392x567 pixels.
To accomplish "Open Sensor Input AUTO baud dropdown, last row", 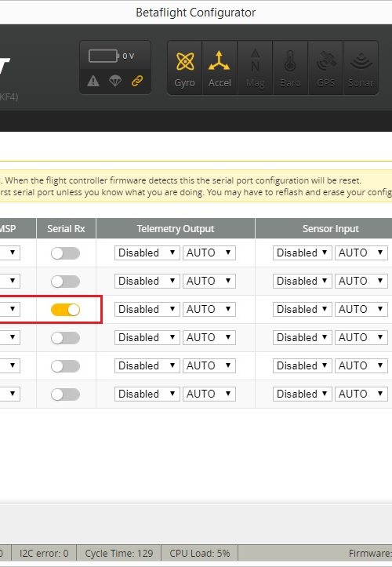I will tap(361, 394).
